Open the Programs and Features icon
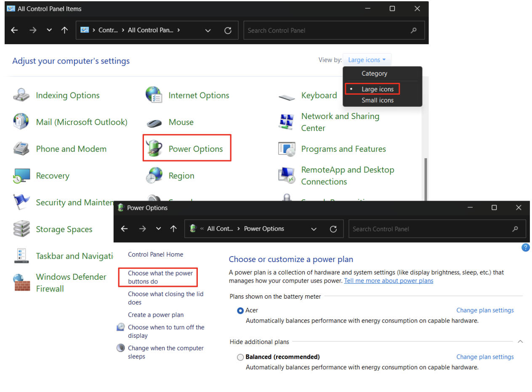Viewport: 532px width, 392px height. coord(287,149)
